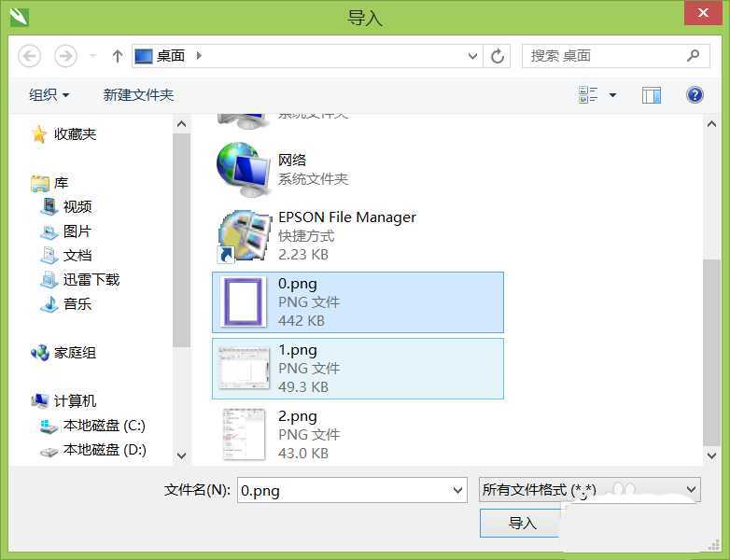Open the 图片 library

tap(77, 231)
